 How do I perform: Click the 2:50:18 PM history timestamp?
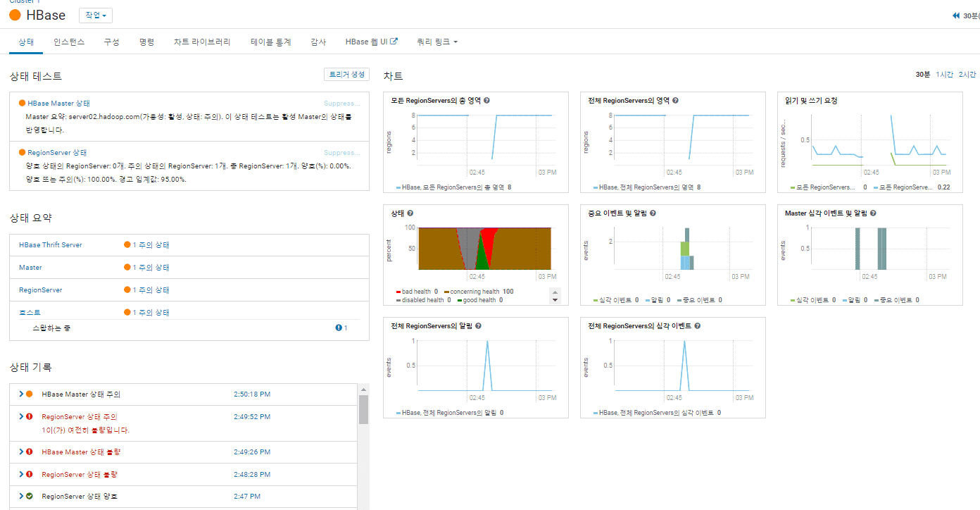click(252, 394)
